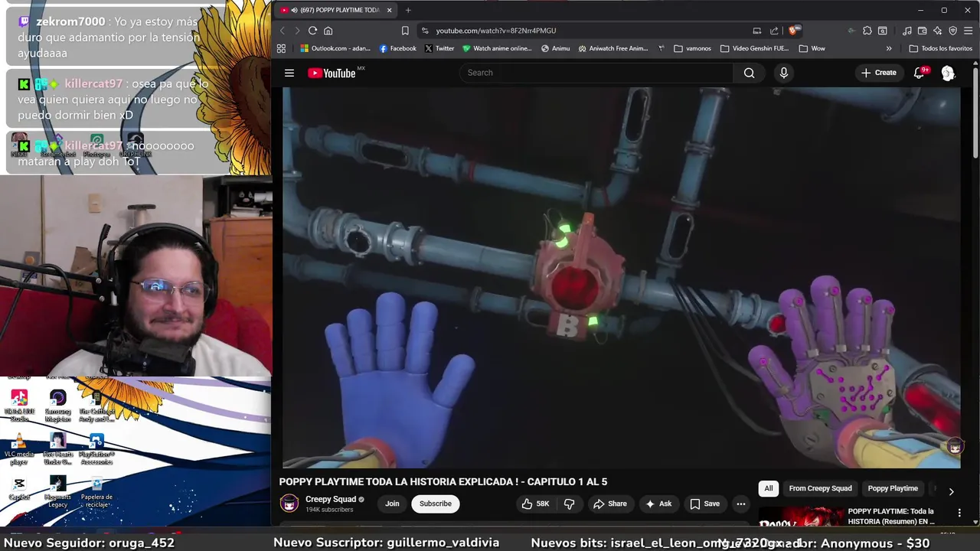Open Hogwarts Legacy desktop shortcut
The width and height of the screenshot is (980, 551).
click(58, 492)
